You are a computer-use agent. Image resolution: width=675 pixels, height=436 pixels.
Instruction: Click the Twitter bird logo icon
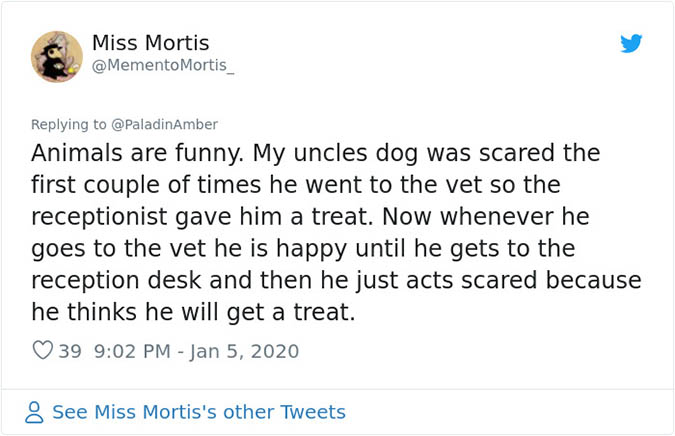[x=630, y=43]
